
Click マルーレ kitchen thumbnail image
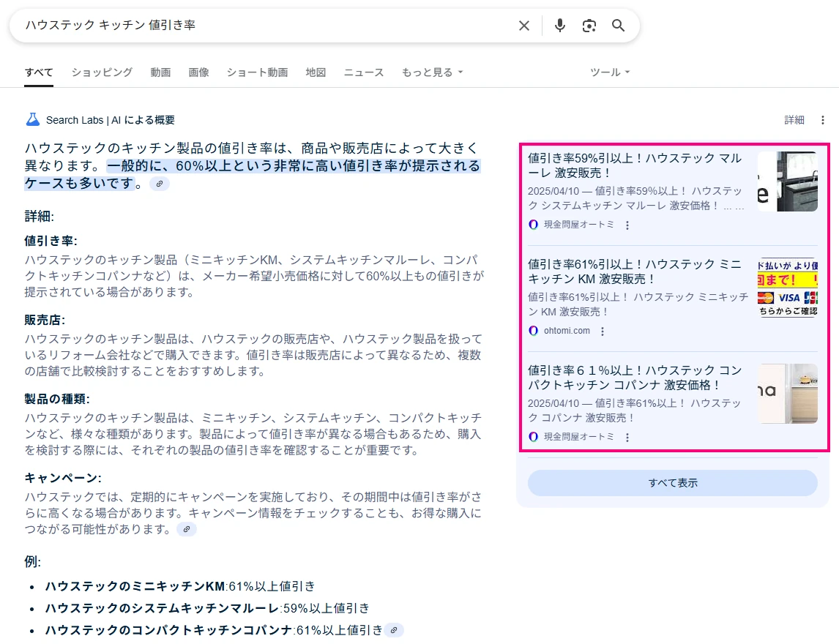click(x=788, y=181)
